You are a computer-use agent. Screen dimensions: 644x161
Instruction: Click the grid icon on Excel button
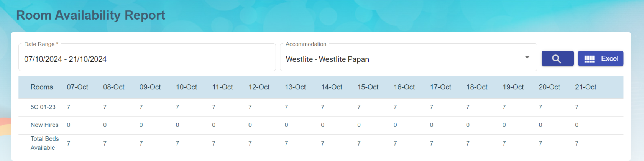pos(589,59)
